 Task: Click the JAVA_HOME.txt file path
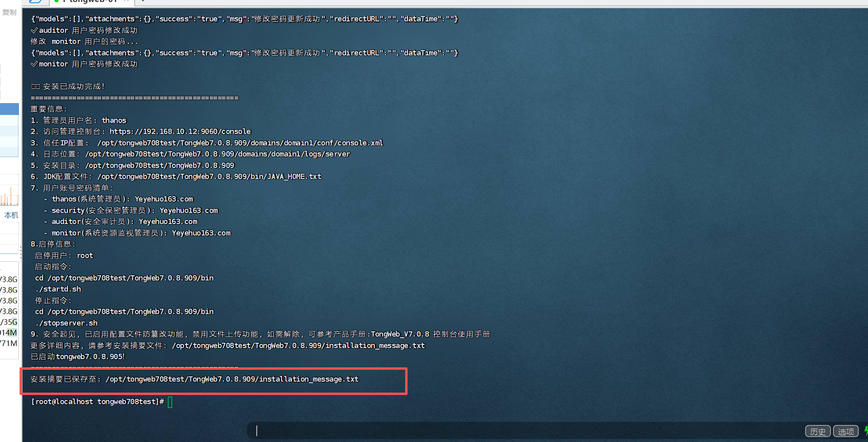[209, 177]
